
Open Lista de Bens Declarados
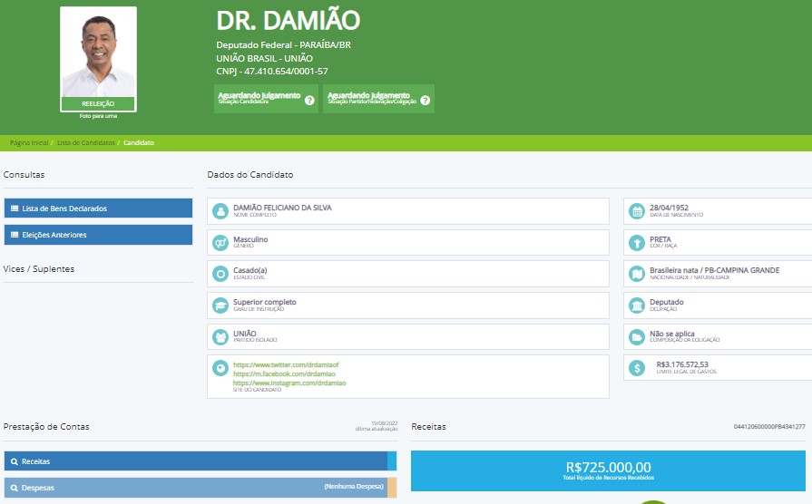[98, 208]
